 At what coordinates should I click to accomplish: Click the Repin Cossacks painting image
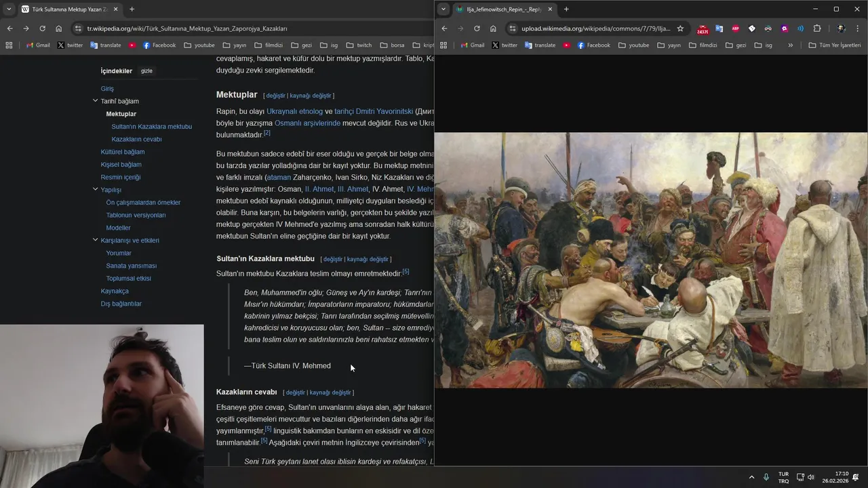click(x=651, y=260)
